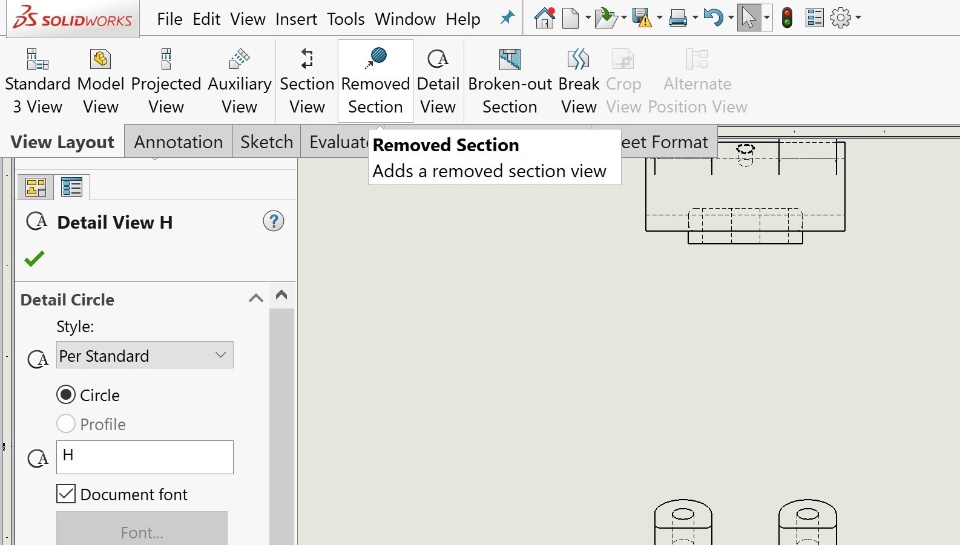Viewport: 960px width, 545px height.
Task: Choose the Broken-out Section tool
Action: tap(509, 81)
